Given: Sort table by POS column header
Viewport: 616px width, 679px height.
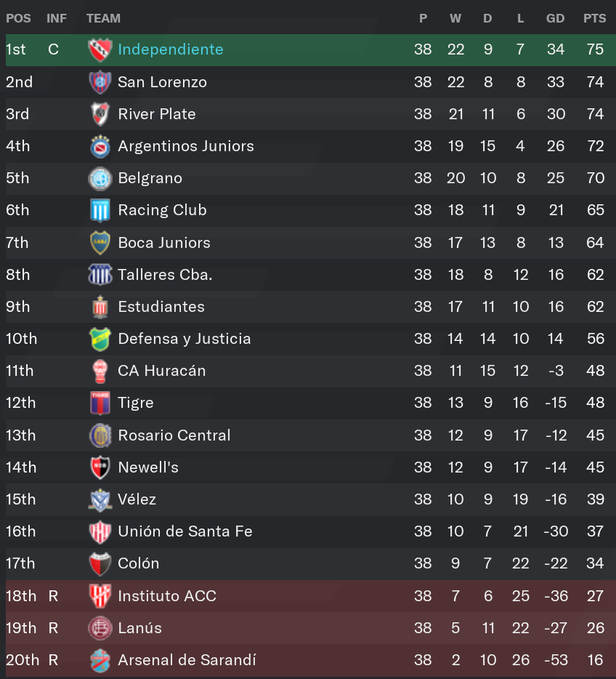Looking at the screenshot, I should pos(18,18).
